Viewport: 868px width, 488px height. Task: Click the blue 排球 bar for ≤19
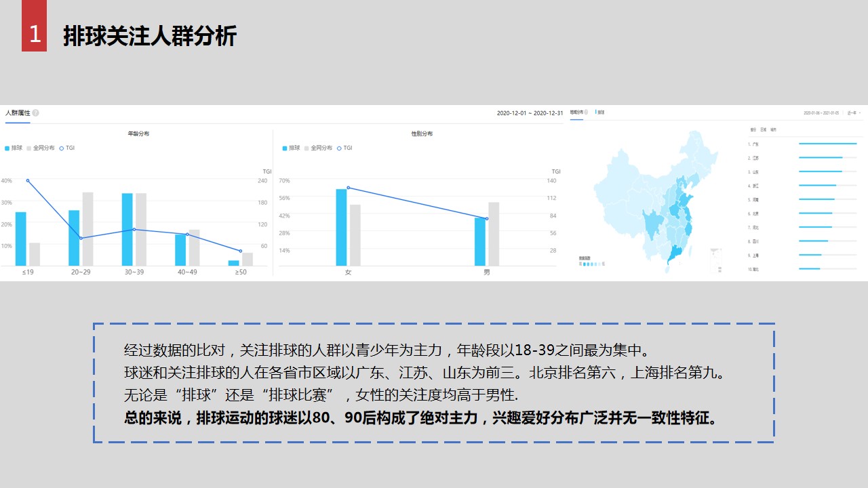(20, 239)
